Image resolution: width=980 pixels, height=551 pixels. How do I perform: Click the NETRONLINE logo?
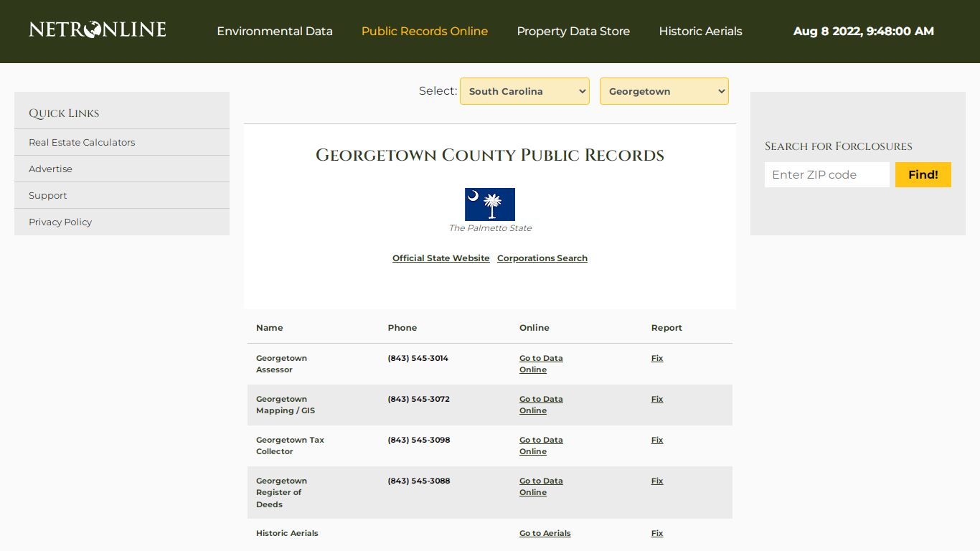pos(98,29)
